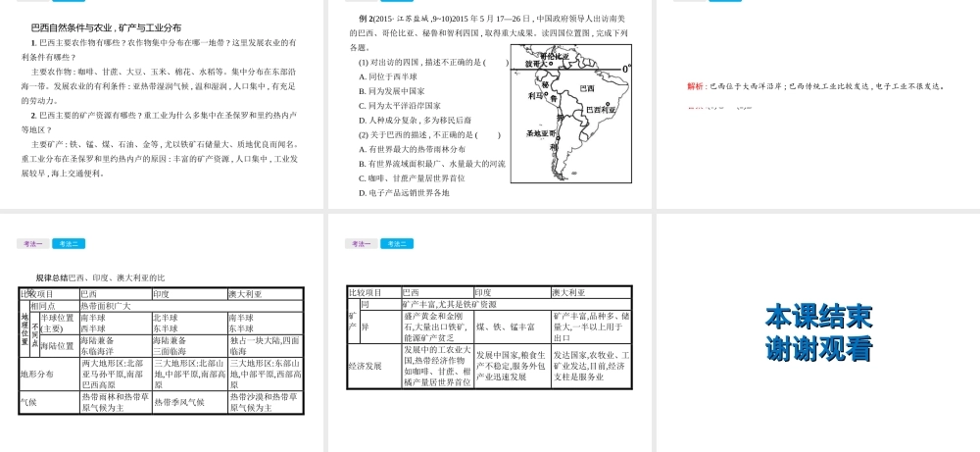Click option C. 同为太平洋沿岸国家
Image resolution: width=980 pixels, height=452 pixels.
pyautogui.click(x=400, y=106)
